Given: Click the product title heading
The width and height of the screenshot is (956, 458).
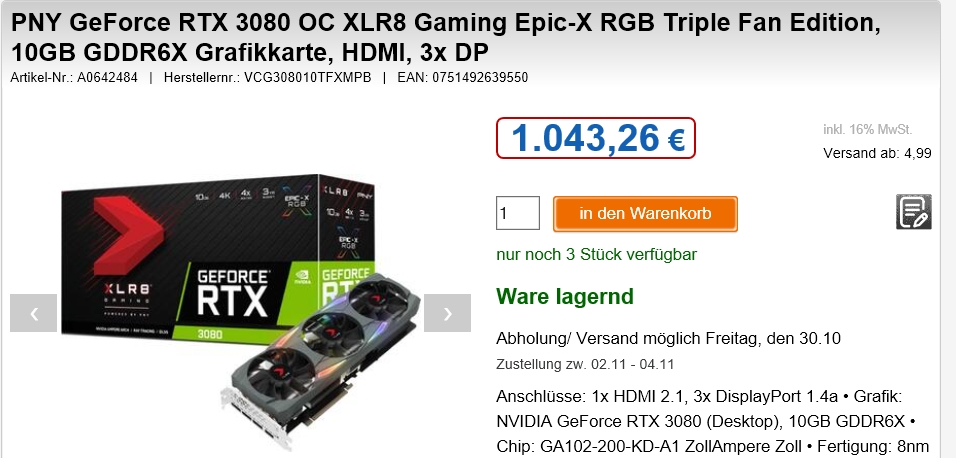Looking at the screenshot, I should [x=446, y=38].
